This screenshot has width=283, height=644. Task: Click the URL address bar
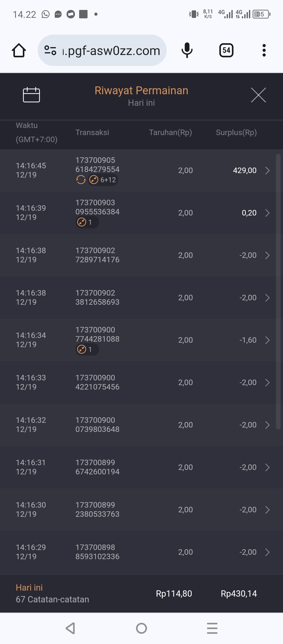[111, 50]
